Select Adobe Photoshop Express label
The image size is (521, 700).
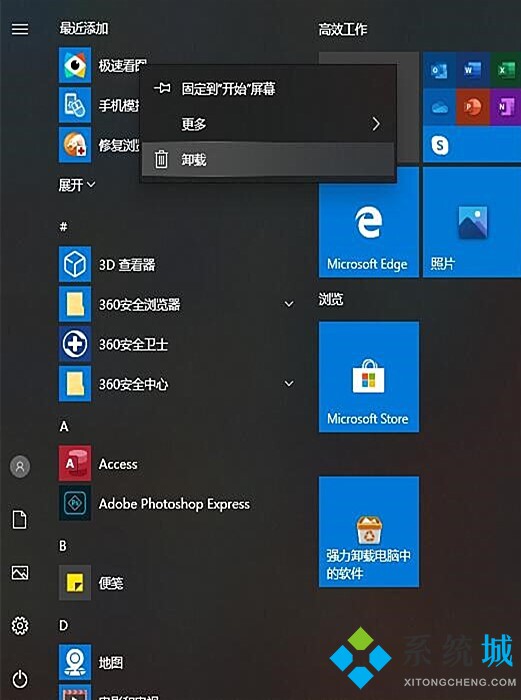tap(174, 504)
